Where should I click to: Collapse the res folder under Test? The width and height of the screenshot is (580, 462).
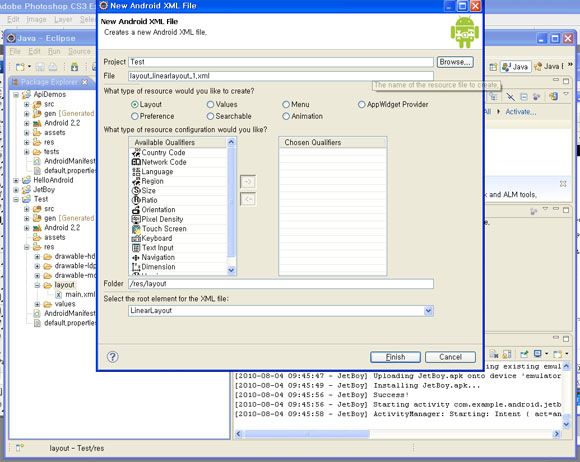pyautogui.click(x=27, y=247)
